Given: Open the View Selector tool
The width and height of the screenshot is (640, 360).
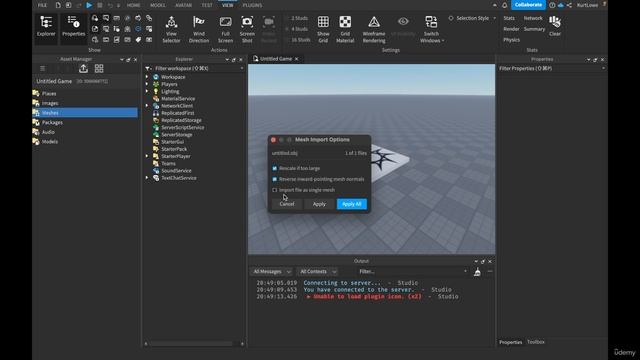Looking at the screenshot, I should (x=171, y=29).
